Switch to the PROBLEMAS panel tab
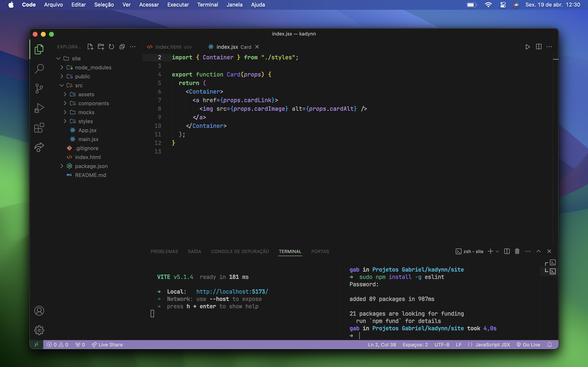Image resolution: width=588 pixels, height=367 pixels. (164, 251)
